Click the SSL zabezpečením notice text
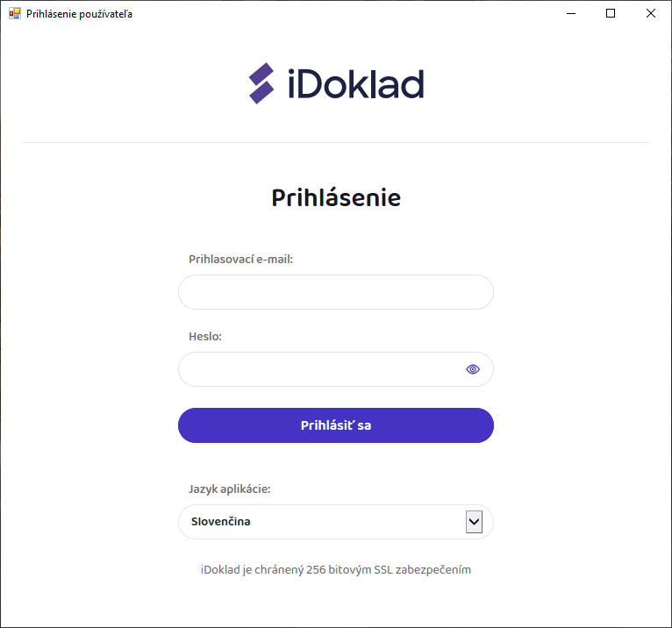The height and width of the screenshot is (628, 672). coord(336,570)
